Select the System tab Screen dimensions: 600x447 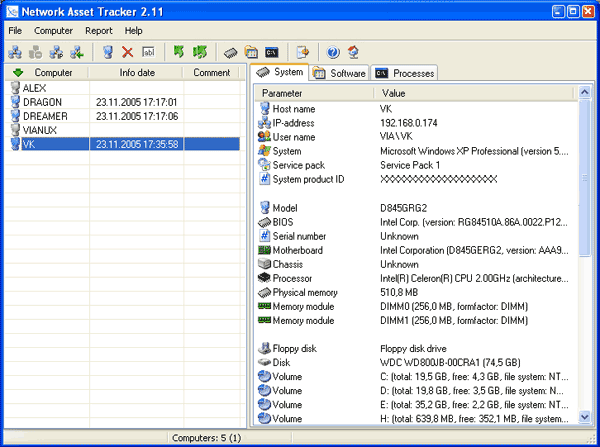[279, 72]
